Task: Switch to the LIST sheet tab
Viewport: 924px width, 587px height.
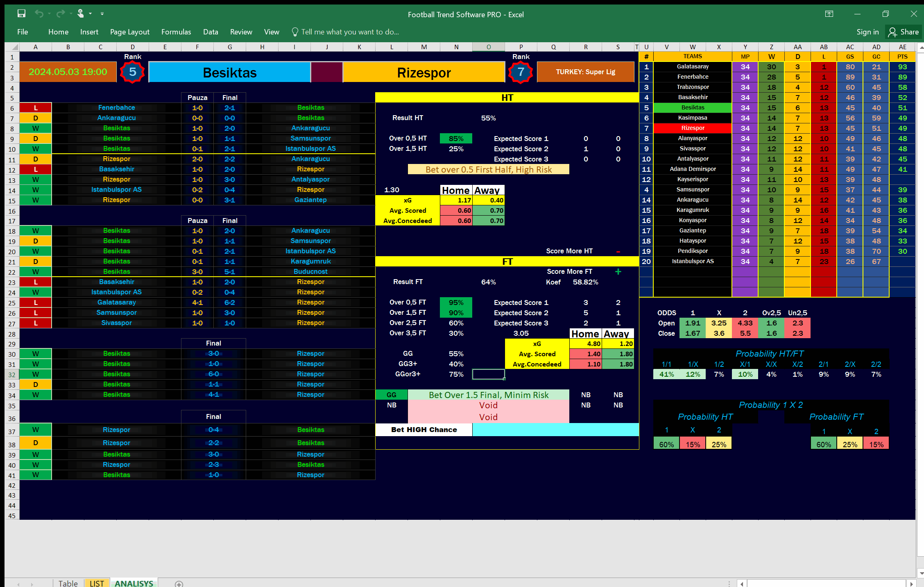Action: (97, 583)
